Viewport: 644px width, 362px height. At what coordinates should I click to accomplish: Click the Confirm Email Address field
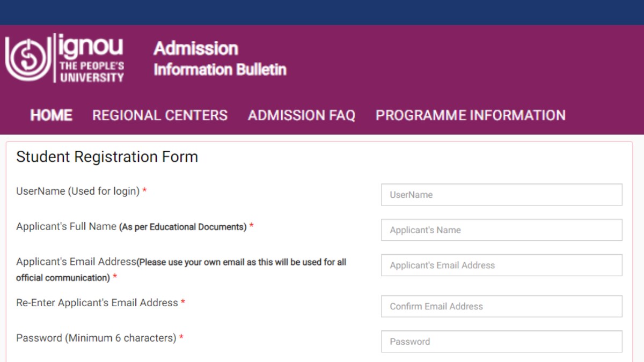coord(501,306)
